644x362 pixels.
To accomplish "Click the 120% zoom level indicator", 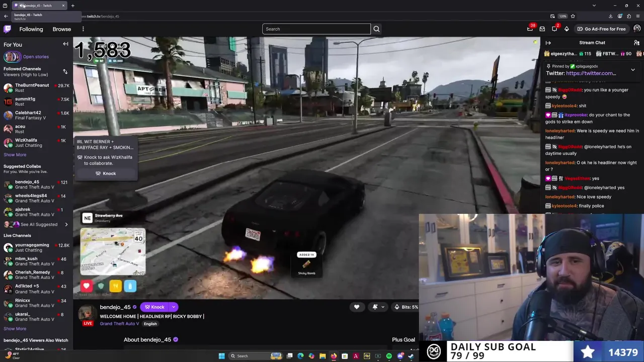I will coord(562,16).
